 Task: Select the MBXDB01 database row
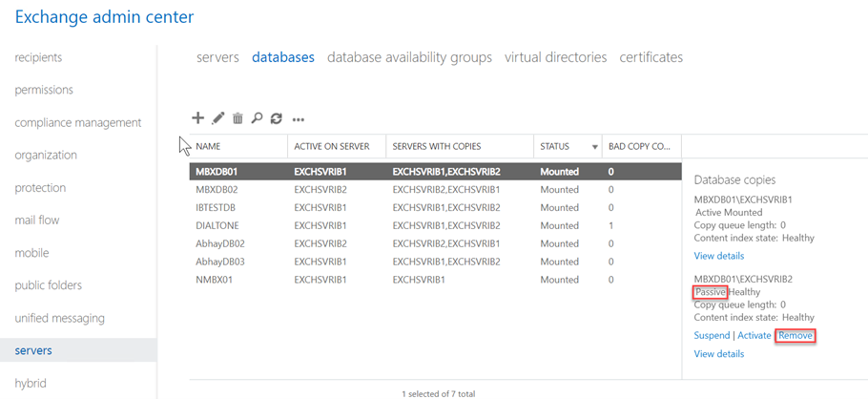pos(435,171)
